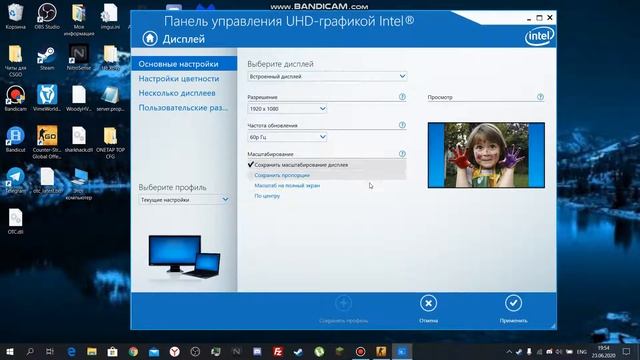Show hidden system tray icons
The width and height of the screenshot is (640, 360).
point(509,351)
